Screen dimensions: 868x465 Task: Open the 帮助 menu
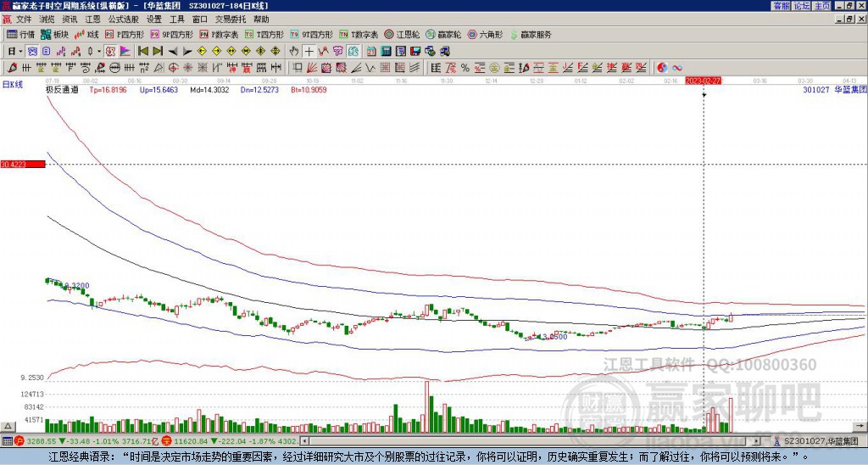(261, 20)
